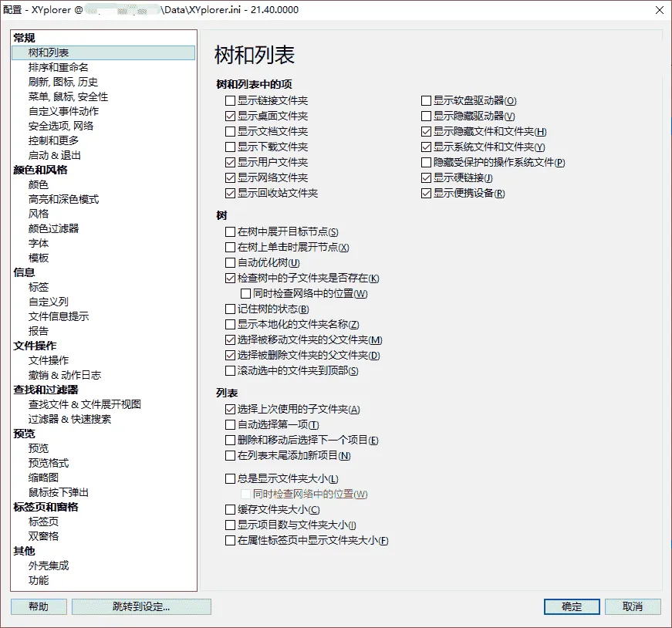Select 安全选项, 网络 category
The image size is (672, 628).
click(61, 126)
